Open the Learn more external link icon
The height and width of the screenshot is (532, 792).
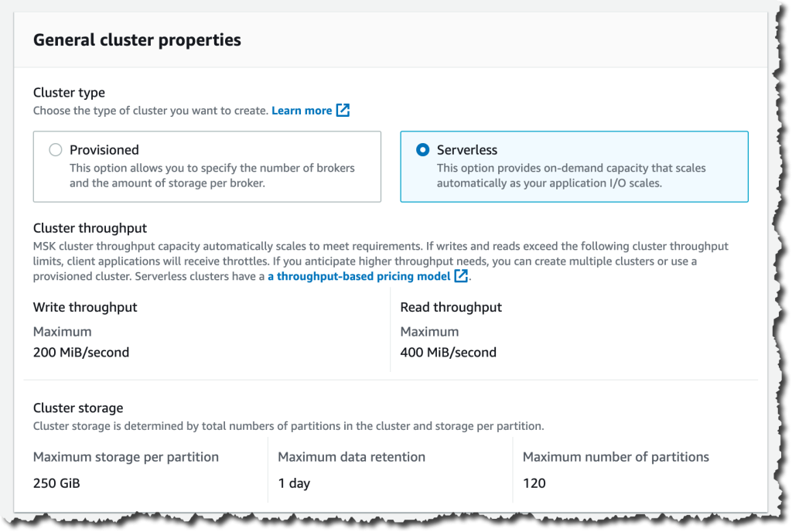[x=343, y=111]
